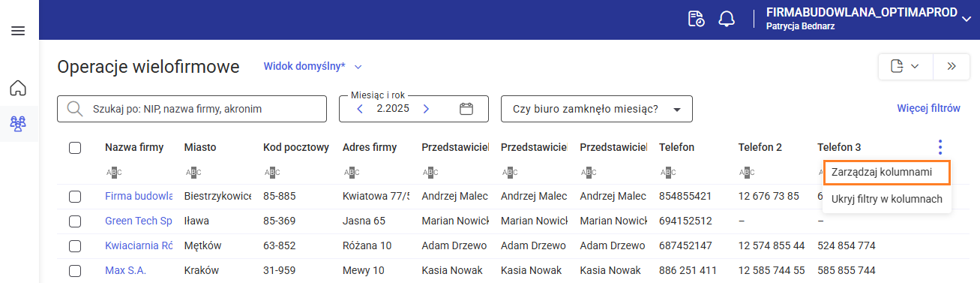Open the document history icon in header
Screen dimensions: 980x283
pos(697,20)
